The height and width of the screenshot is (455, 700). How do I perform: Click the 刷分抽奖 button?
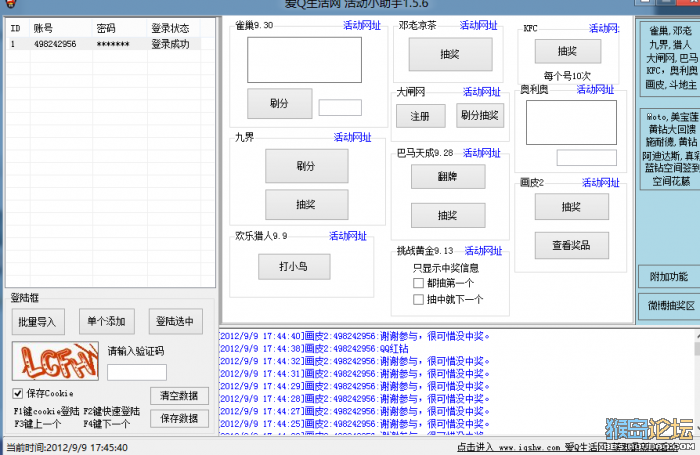pos(480,116)
